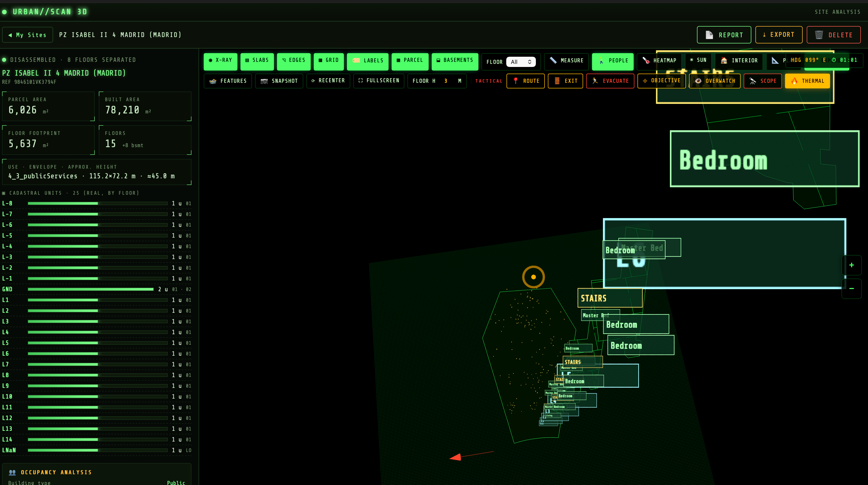Viewport: 868px width, 485px height.
Task: Select the EXIT door tool
Action: (x=565, y=81)
